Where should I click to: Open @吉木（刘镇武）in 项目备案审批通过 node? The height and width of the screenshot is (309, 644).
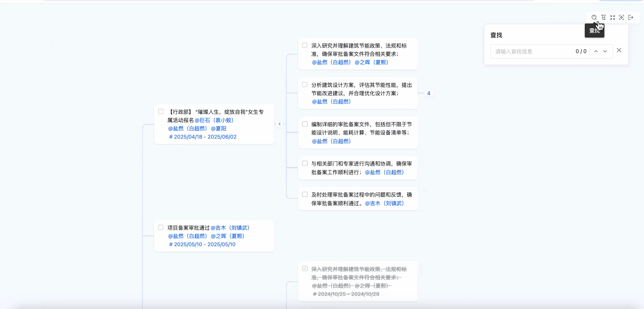230,228
